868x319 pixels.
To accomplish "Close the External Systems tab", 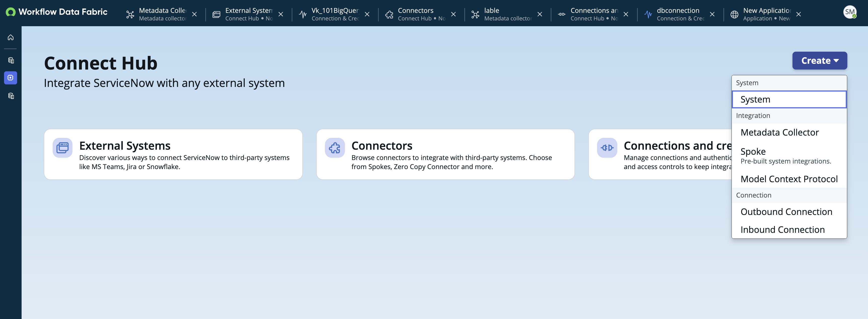I will point(281,15).
